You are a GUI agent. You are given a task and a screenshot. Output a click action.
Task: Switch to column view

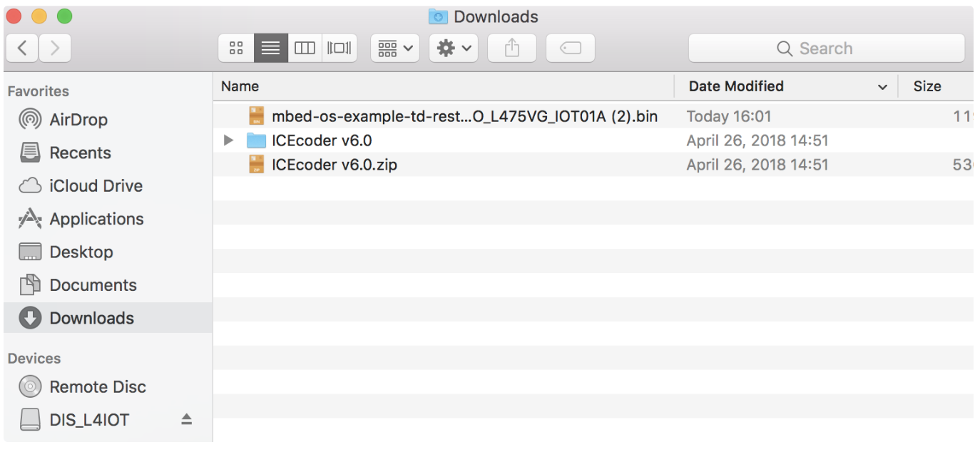point(305,48)
